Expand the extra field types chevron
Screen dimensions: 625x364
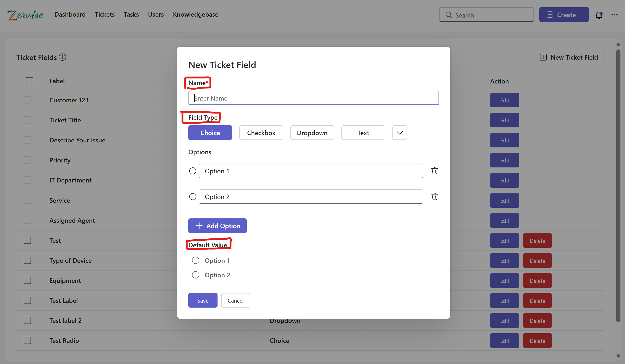pos(399,133)
